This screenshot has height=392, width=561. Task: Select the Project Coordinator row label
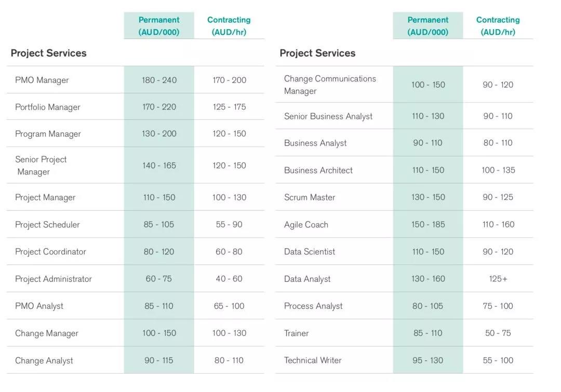pyautogui.click(x=50, y=251)
